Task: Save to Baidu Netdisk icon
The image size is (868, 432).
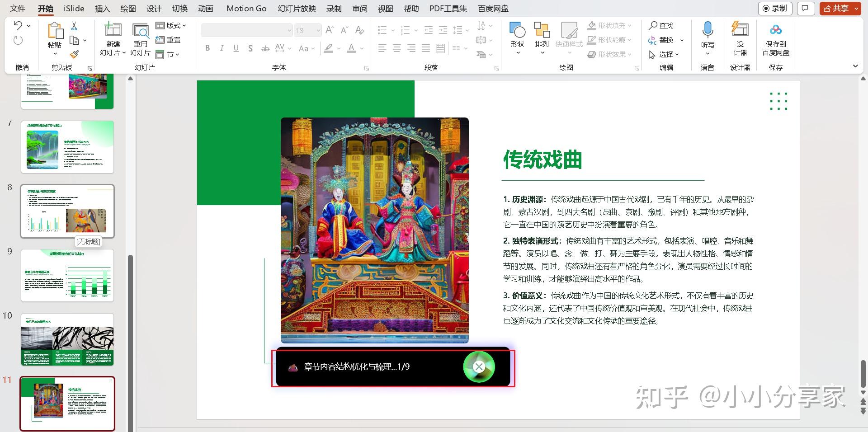Action: (x=776, y=30)
